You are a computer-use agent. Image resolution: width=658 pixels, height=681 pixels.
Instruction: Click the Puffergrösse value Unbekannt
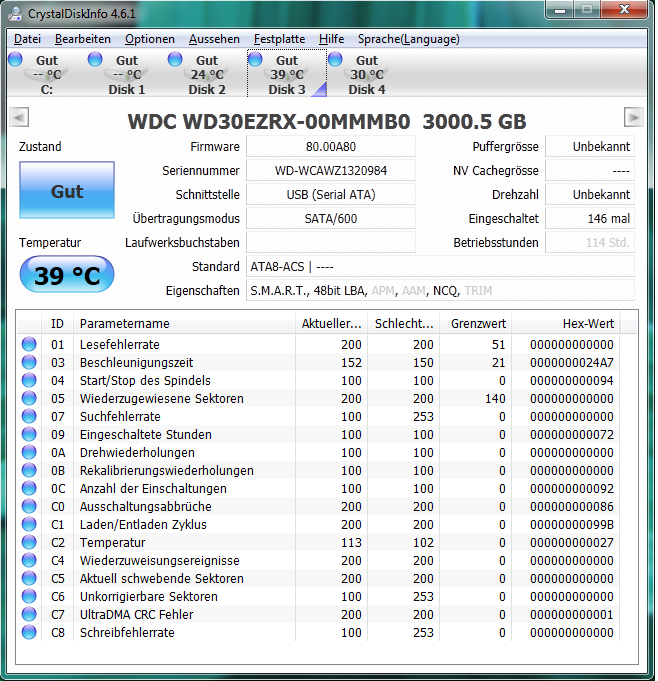pyautogui.click(x=590, y=146)
